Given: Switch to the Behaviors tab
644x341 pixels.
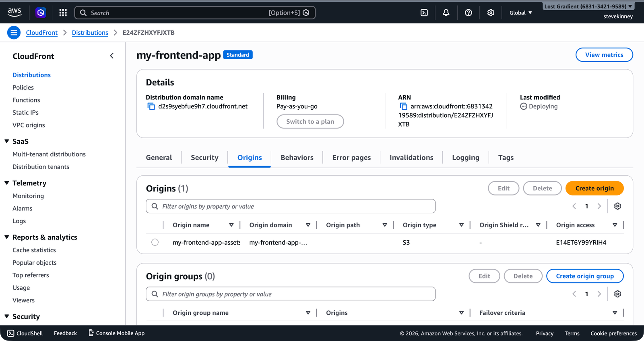Looking at the screenshot, I should point(297,158).
